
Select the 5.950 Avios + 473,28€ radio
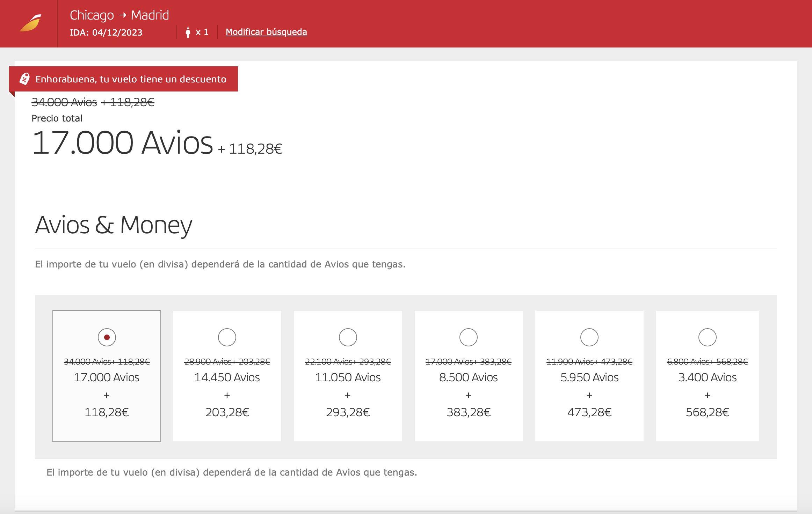[589, 337]
